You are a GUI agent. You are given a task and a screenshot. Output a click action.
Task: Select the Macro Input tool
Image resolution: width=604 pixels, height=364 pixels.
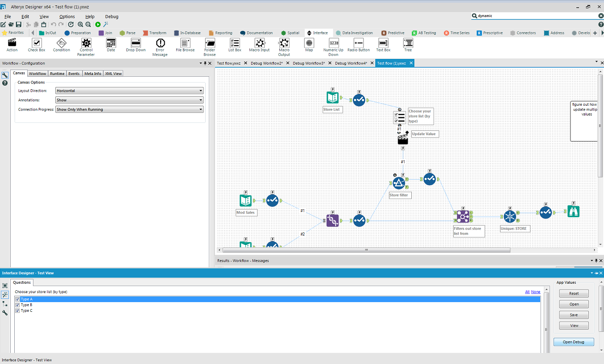tap(259, 45)
